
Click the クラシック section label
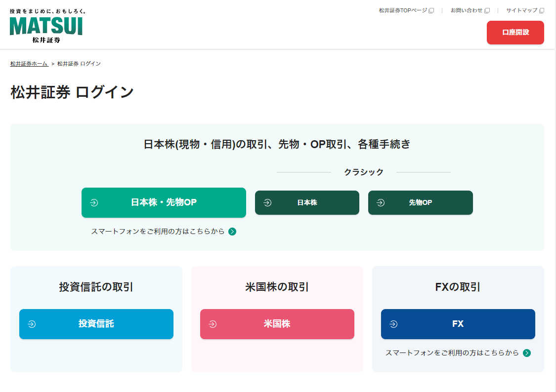(x=363, y=172)
